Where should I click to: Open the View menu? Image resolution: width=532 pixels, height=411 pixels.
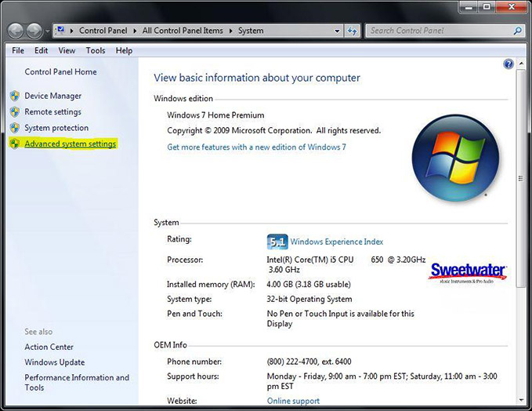click(x=67, y=51)
